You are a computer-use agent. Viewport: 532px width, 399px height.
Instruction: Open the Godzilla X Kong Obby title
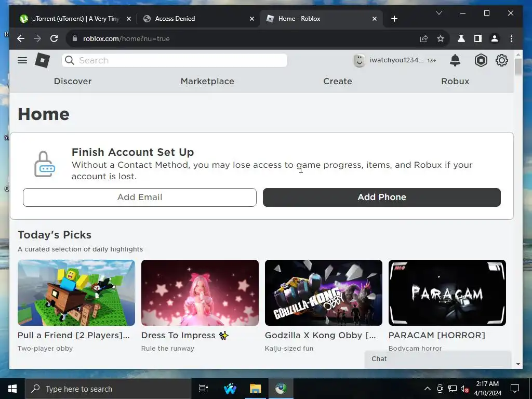point(320,335)
